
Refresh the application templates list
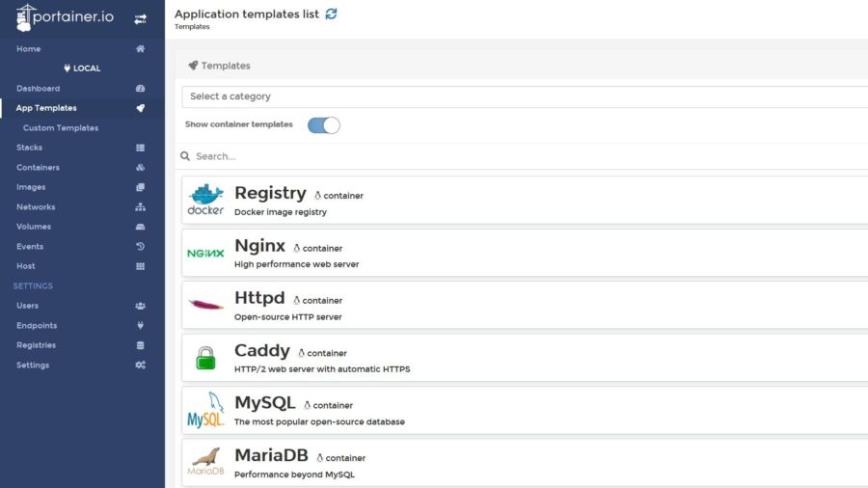point(331,14)
